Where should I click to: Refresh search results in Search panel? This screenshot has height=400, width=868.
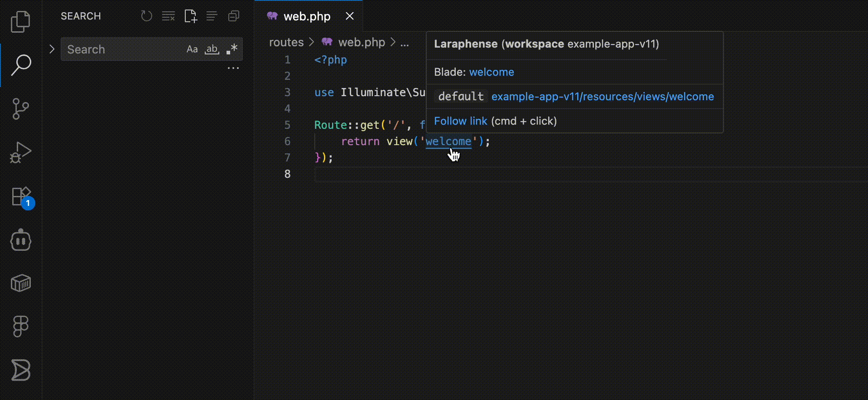pos(146,16)
